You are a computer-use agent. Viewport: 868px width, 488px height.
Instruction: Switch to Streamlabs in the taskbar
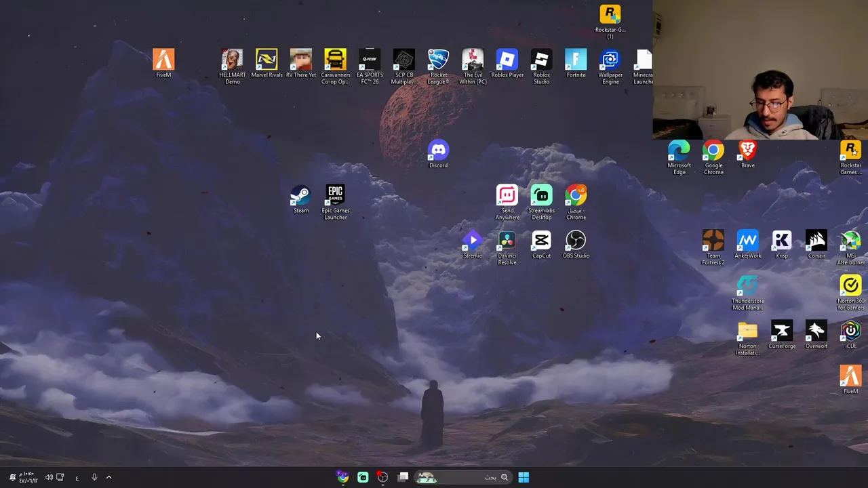pos(363,477)
